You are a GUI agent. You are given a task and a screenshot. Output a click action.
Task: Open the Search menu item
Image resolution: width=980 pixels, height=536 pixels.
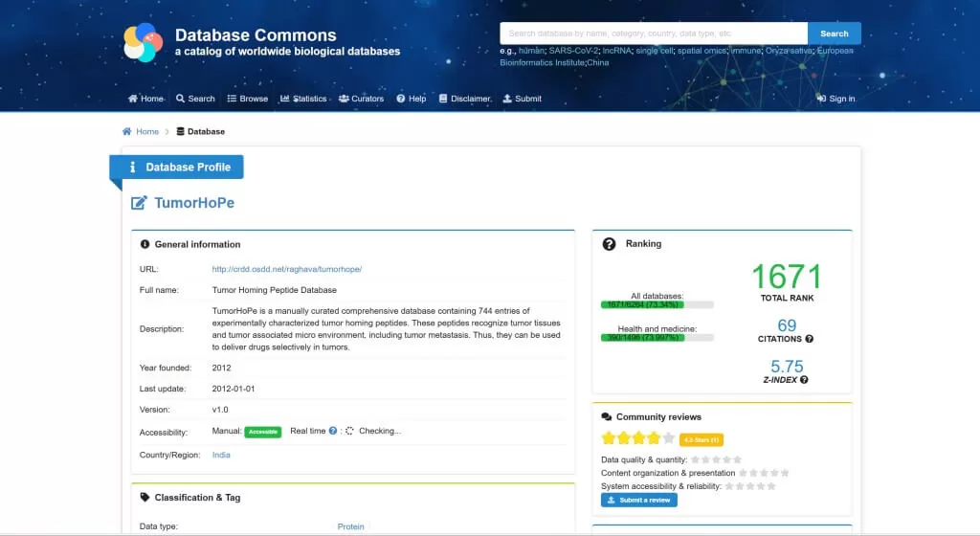(x=195, y=99)
